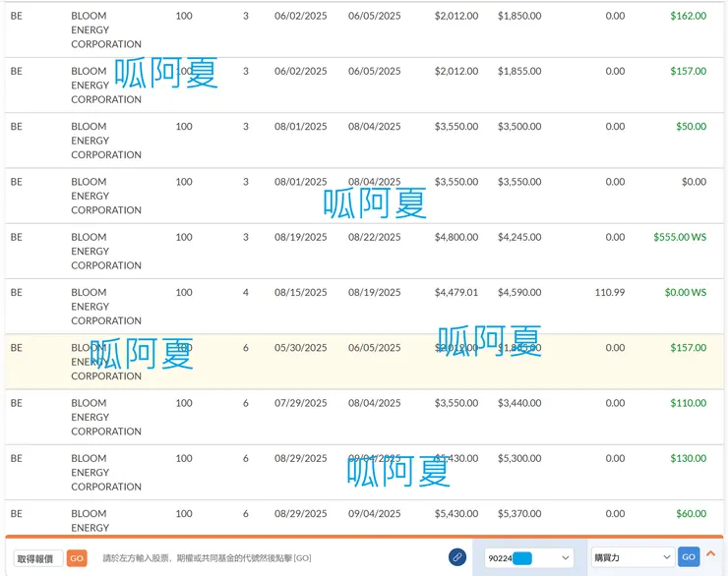Select the $1,850.00 cost cell
This screenshot has width=728, height=576.
coord(519,16)
